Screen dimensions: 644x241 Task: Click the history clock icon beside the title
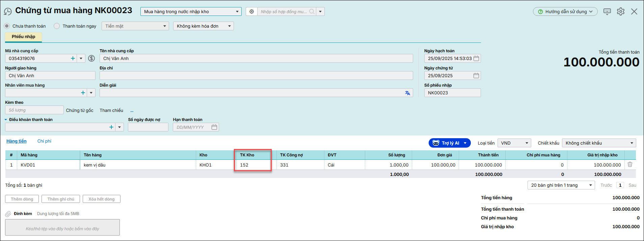coord(8,11)
